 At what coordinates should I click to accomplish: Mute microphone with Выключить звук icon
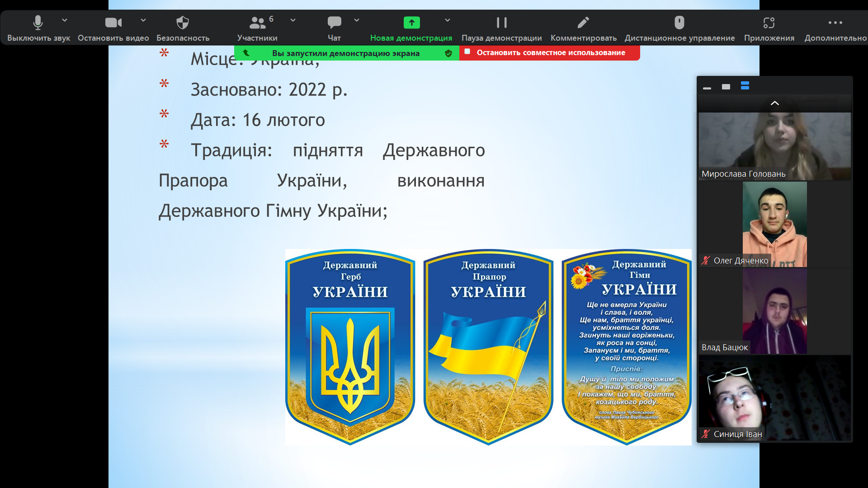coord(38,23)
